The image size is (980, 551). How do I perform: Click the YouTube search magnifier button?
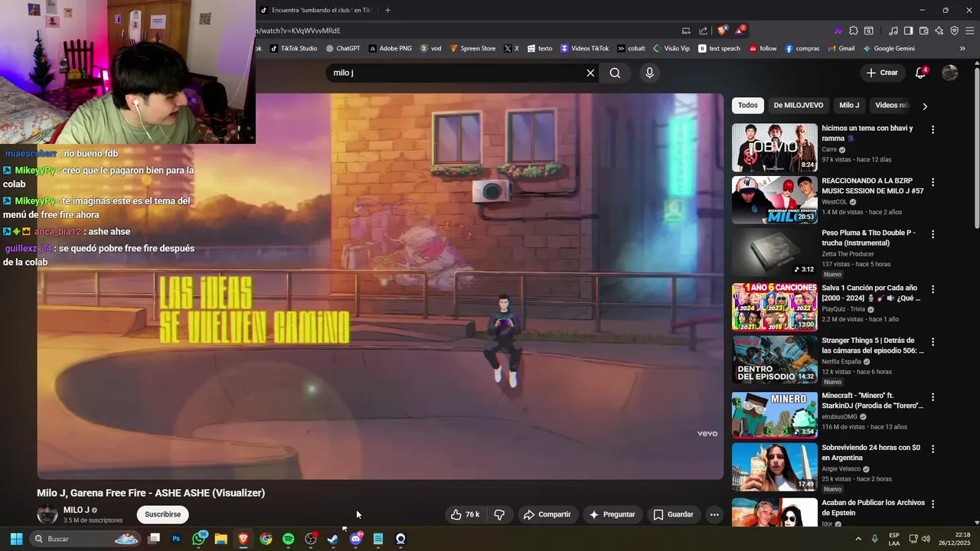(615, 73)
